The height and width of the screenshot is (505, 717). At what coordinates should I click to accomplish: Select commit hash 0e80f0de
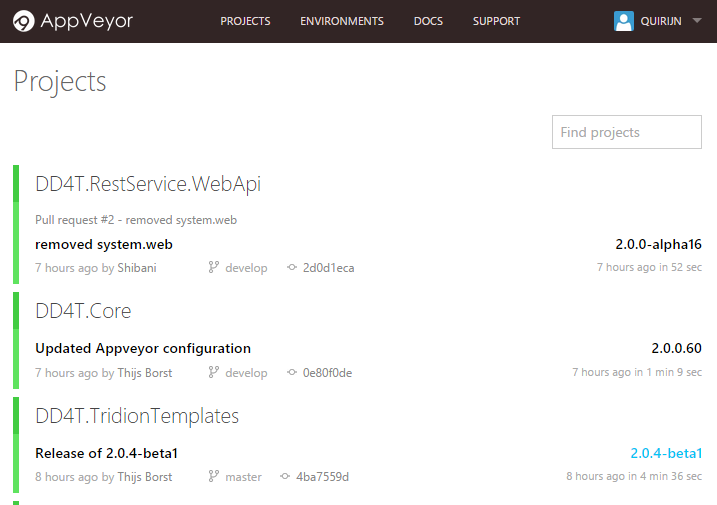click(x=327, y=373)
